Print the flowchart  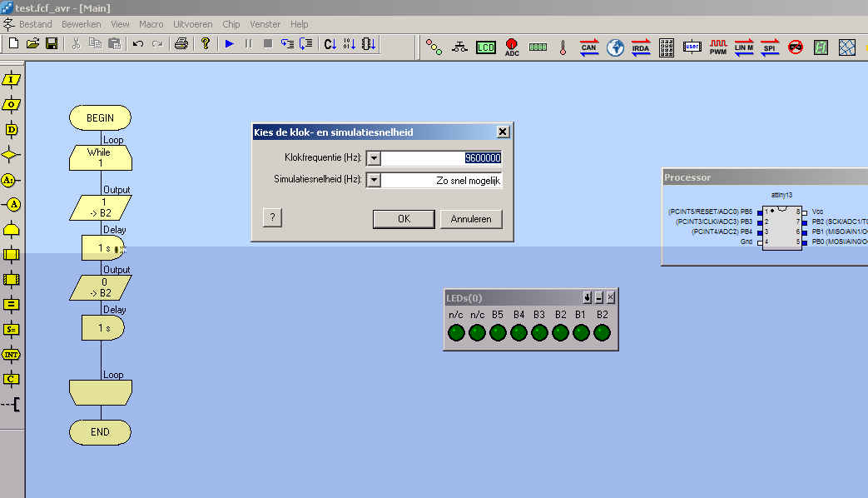pos(181,44)
